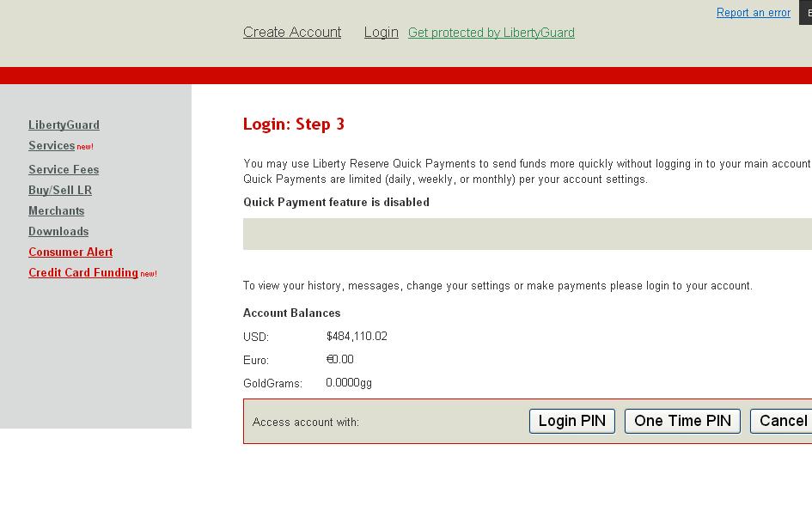This screenshot has width=812, height=511.
Task: Click the Login link in header
Action: (x=382, y=33)
